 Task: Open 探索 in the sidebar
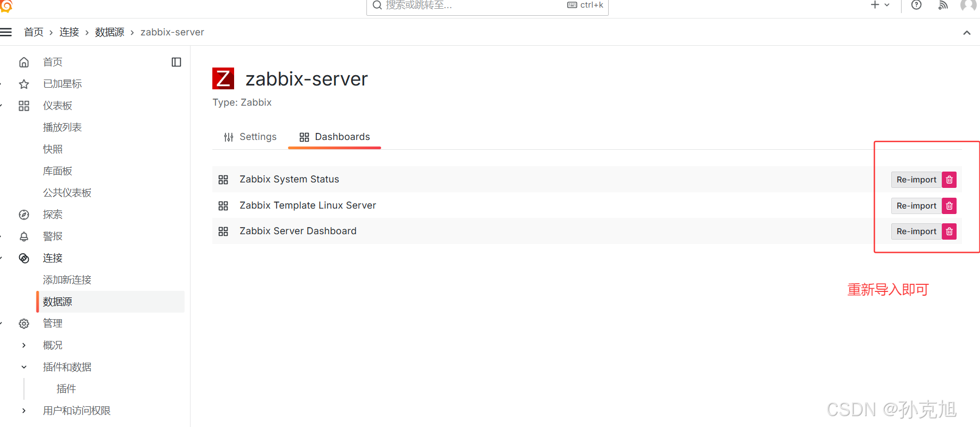coord(53,215)
